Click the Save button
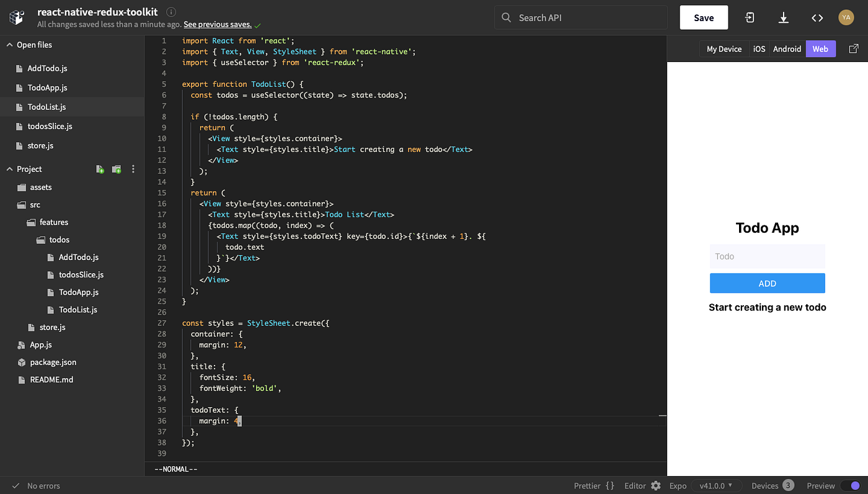 (x=704, y=17)
